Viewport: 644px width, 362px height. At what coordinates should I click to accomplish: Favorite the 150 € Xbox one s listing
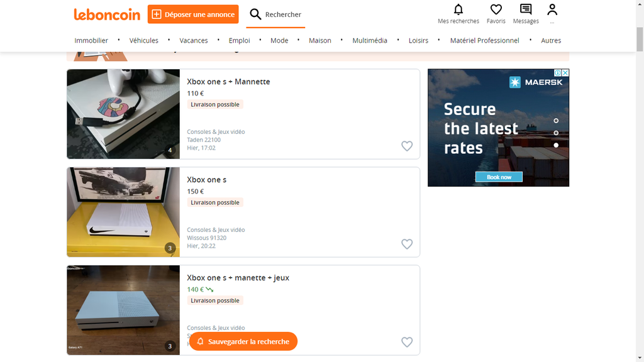coord(407,244)
